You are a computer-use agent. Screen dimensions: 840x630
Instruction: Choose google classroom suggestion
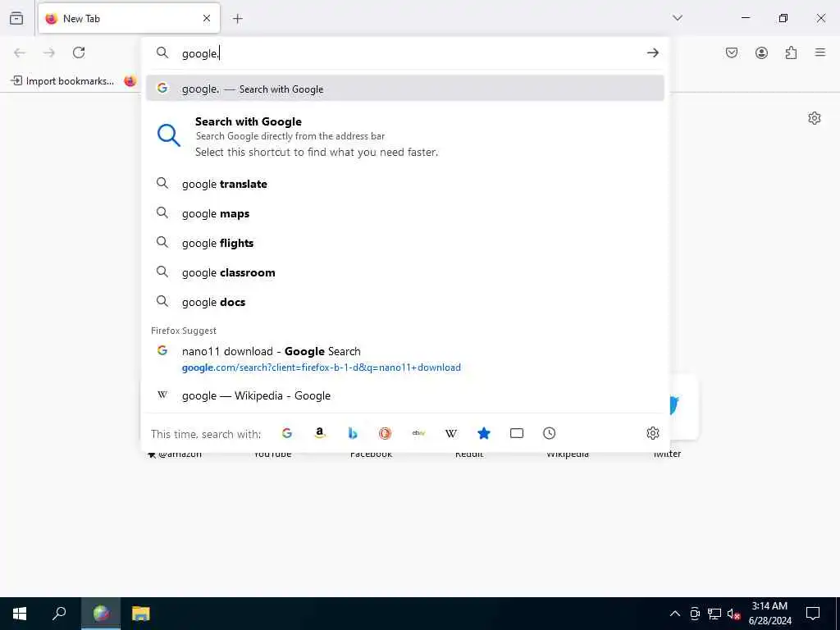pos(405,272)
